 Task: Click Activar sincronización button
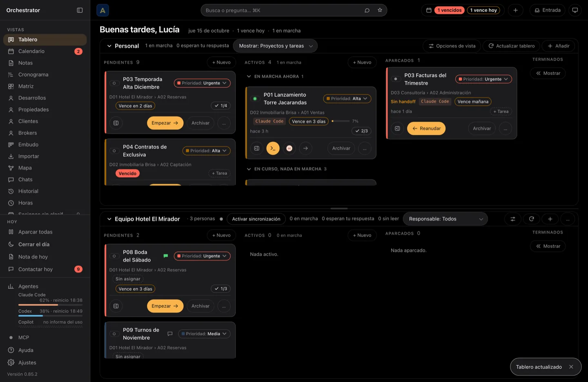pyautogui.click(x=256, y=219)
